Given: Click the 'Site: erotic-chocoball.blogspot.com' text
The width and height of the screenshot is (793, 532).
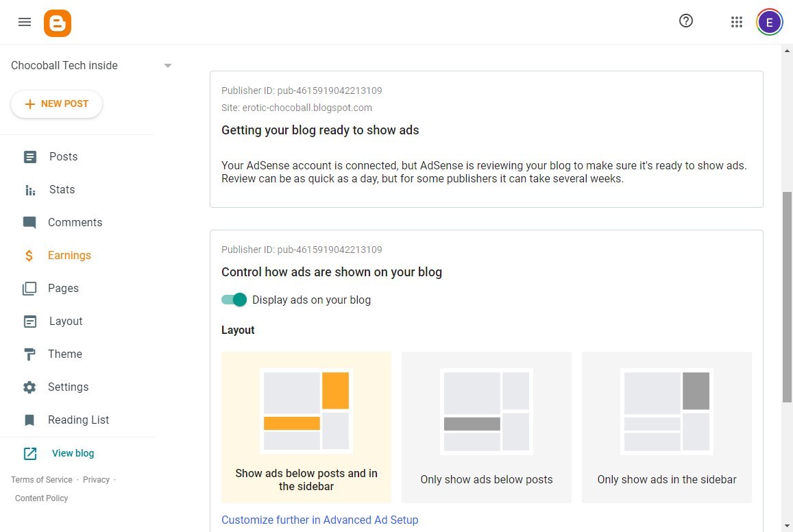Looking at the screenshot, I should click(296, 108).
